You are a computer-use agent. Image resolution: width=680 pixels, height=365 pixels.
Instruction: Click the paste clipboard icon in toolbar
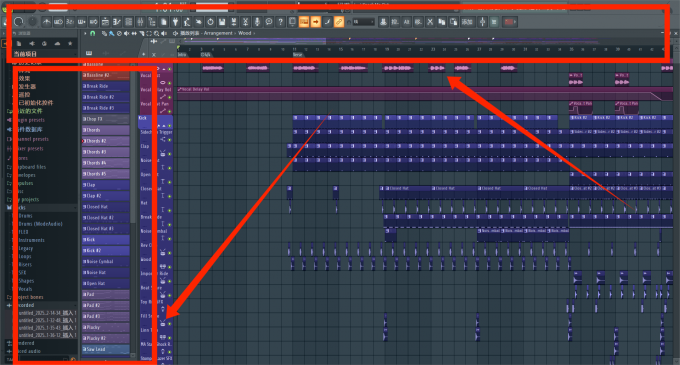[453, 22]
